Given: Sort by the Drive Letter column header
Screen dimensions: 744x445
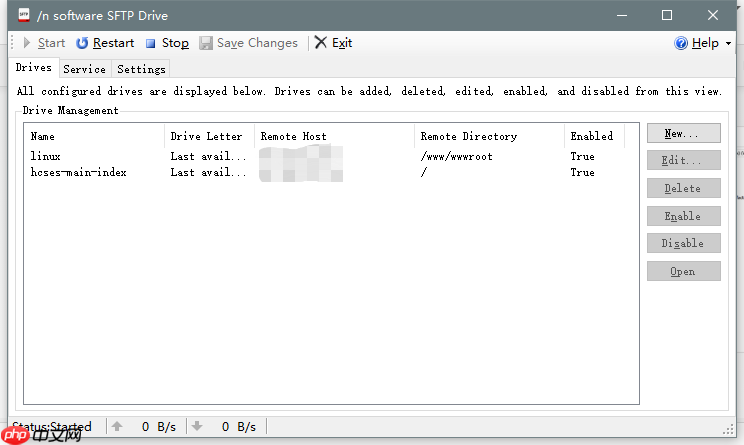Looking at the screenshot, I should point(209,136).
